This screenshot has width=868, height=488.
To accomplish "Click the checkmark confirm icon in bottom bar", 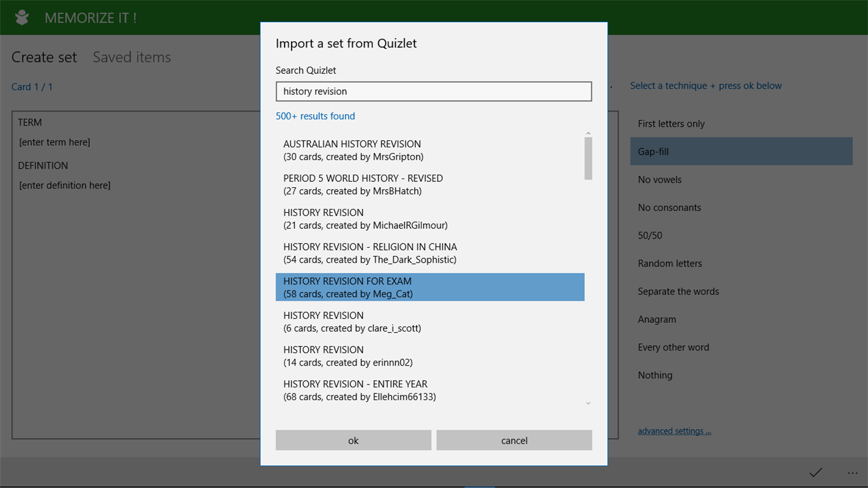I will pos(816,472).
